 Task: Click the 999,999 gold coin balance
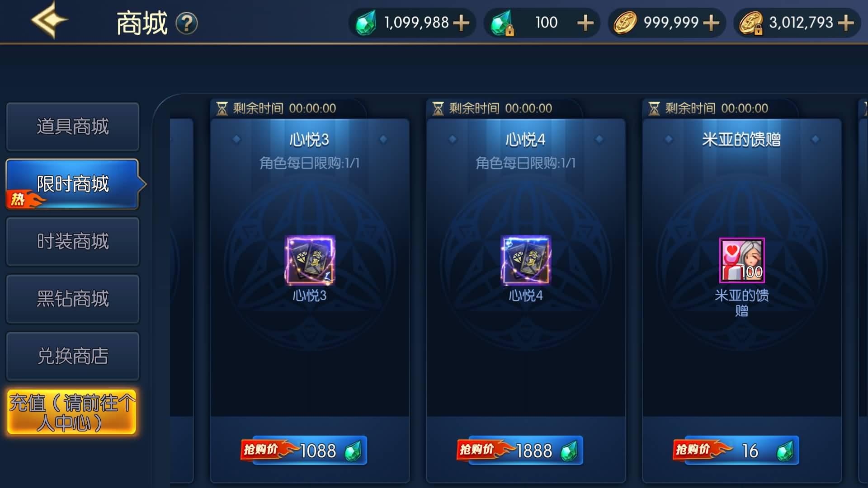(671, 23)
